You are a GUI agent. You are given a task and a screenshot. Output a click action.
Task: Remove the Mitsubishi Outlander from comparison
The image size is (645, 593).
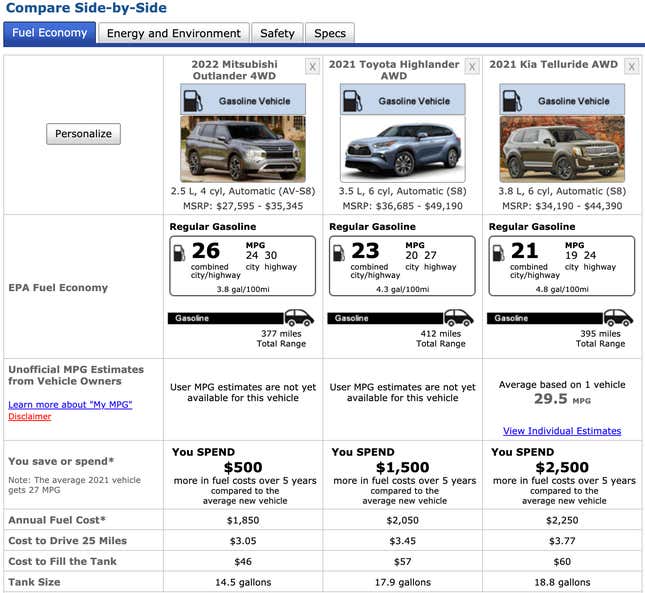coord(313,67)
